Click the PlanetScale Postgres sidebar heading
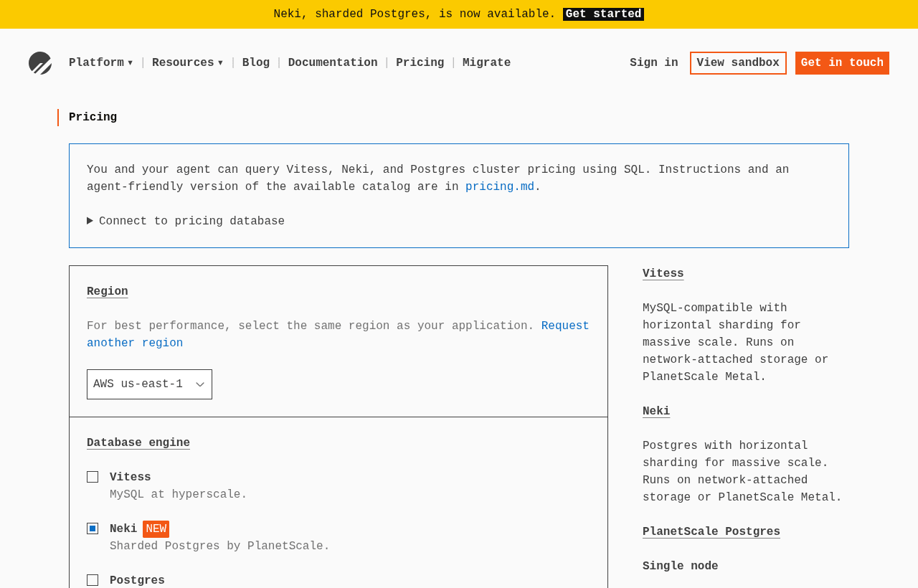This screenshot has width=918, height=588. coord(711,532)
